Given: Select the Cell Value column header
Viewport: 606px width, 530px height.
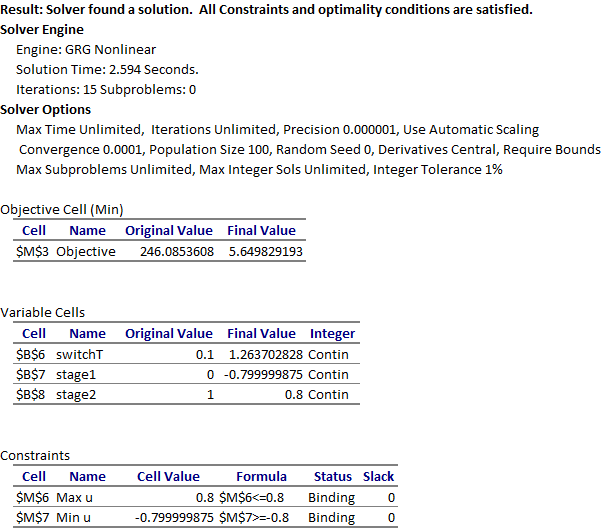Looking at the screenshot, I should pyautogui.click(x=169, y=477).
